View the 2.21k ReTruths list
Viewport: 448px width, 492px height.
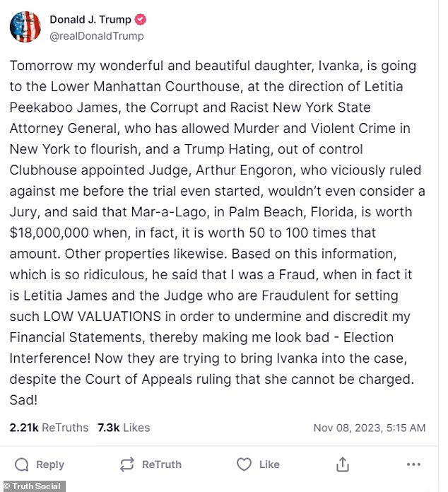[x=49, y=428]
